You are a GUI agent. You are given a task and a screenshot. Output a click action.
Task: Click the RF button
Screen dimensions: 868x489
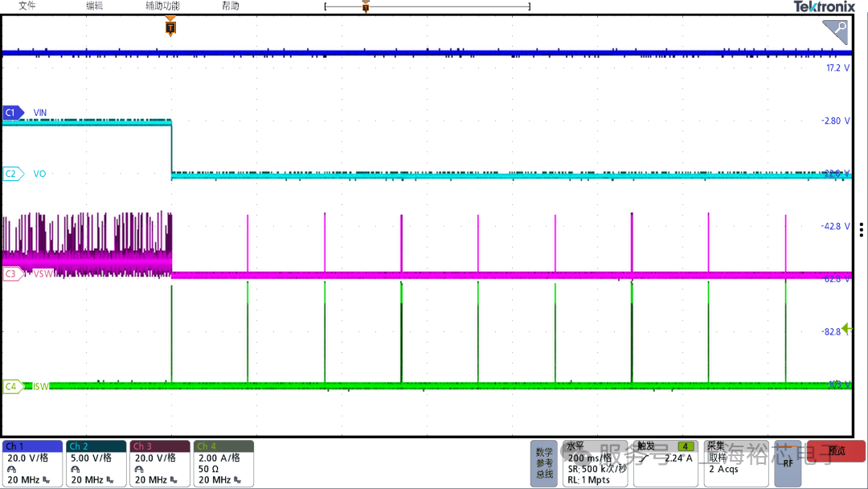click(x=788, y=463)
